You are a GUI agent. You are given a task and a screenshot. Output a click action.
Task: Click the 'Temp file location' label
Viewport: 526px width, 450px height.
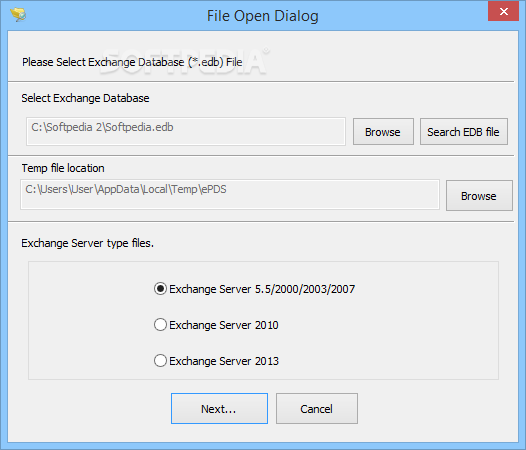(x=63, y=168)
